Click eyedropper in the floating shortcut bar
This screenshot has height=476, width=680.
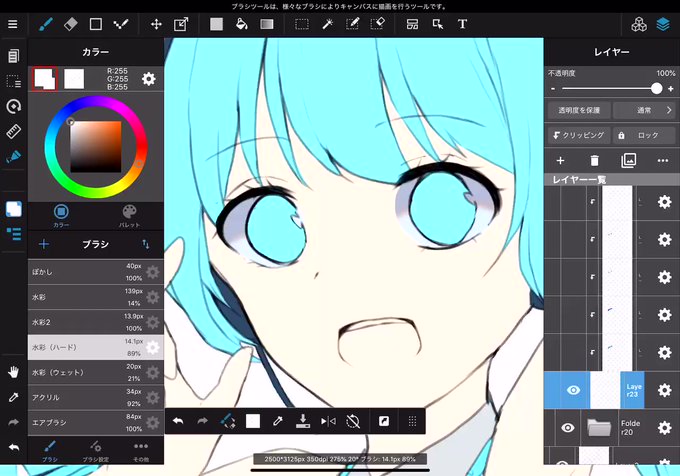click(x=278, y=421)
